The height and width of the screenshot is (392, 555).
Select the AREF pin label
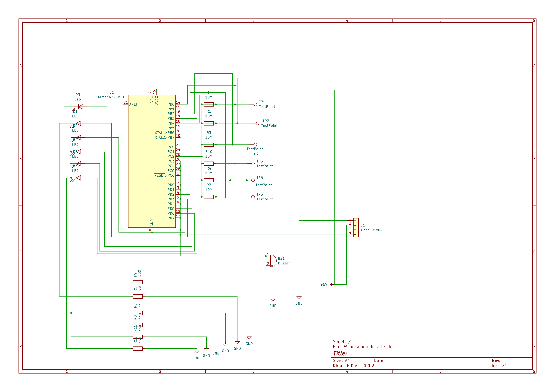[x=133, y=104]
